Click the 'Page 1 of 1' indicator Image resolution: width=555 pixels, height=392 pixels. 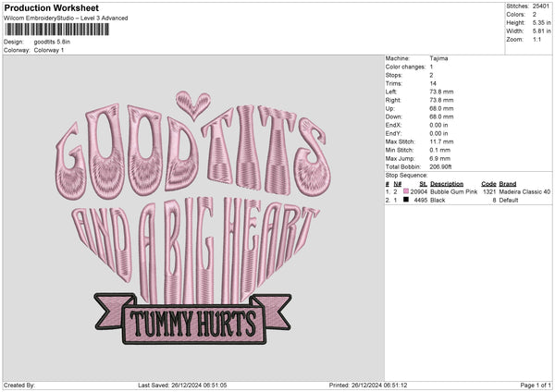pyautogui.click(x=536, y=386)
